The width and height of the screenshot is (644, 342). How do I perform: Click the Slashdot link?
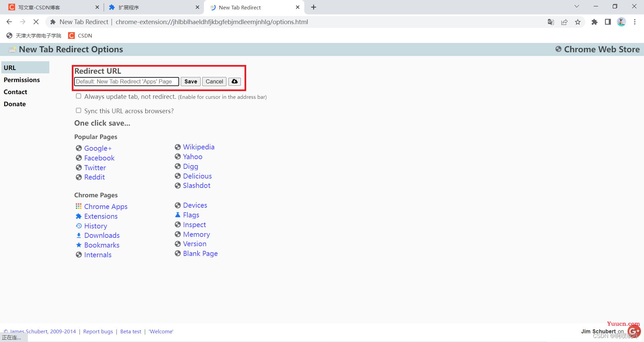click(197, 185)
